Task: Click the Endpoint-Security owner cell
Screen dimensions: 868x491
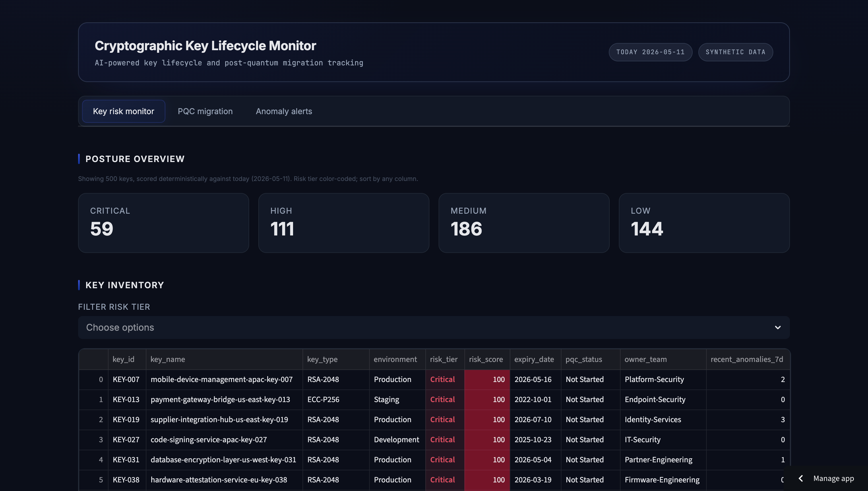Action: [663, 400]
